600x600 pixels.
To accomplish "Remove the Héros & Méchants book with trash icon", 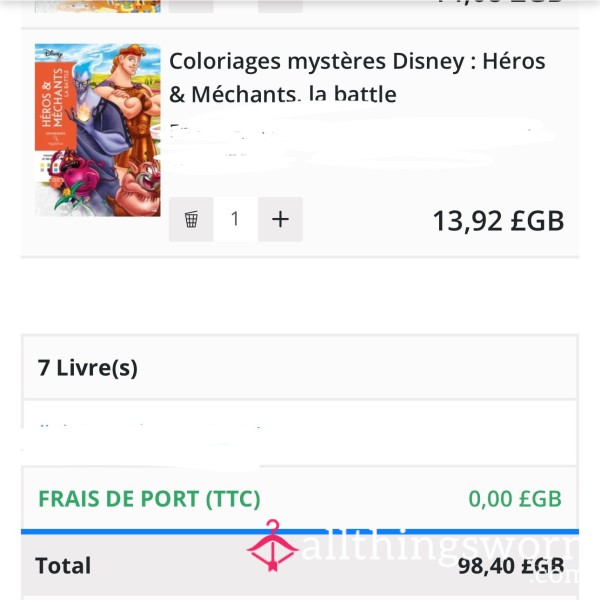I will pyautogui.click(x=191, y=220).
